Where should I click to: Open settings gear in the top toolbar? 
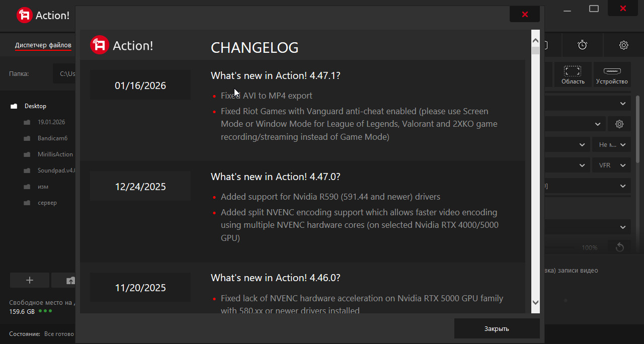point(623,45)
